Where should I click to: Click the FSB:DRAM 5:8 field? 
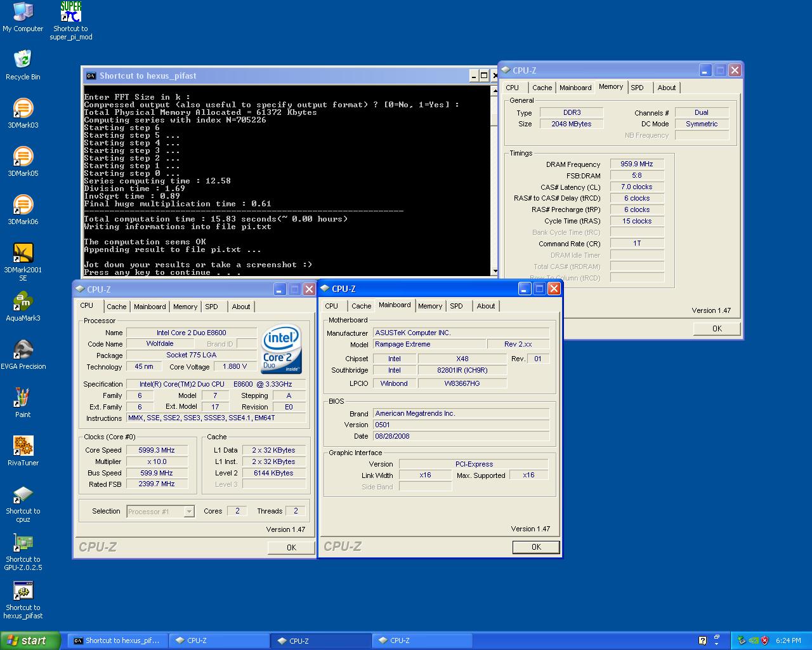coord(637,175)
